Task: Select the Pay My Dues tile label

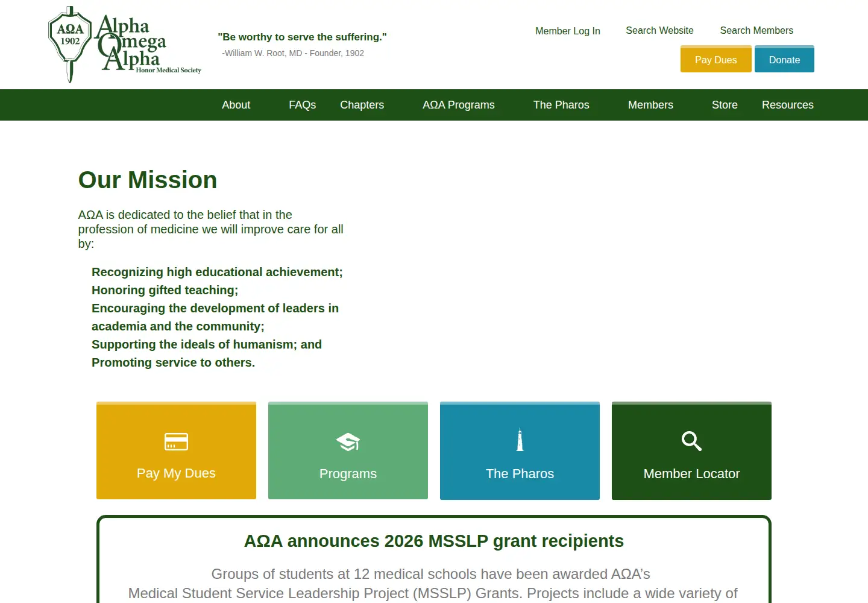Action: [x=176, y=473]
